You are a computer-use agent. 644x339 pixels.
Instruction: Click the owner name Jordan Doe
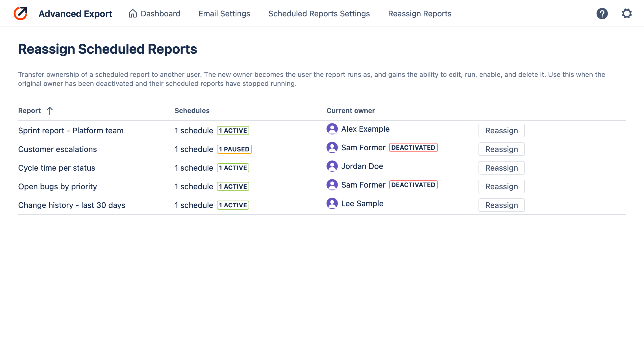[362, 166]
